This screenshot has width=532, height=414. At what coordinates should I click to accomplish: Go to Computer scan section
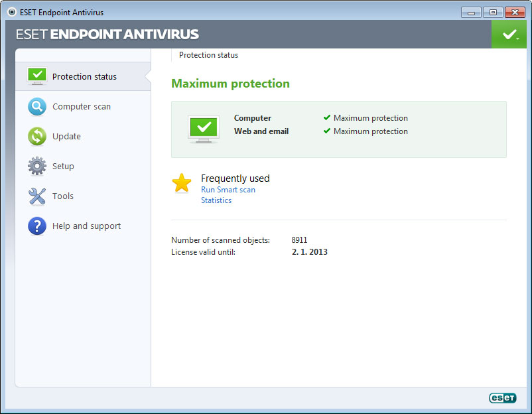click(x=82, y=106)
